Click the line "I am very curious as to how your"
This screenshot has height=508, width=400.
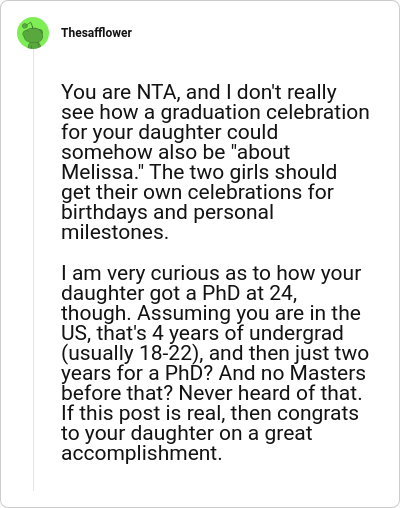coord(211,273)
